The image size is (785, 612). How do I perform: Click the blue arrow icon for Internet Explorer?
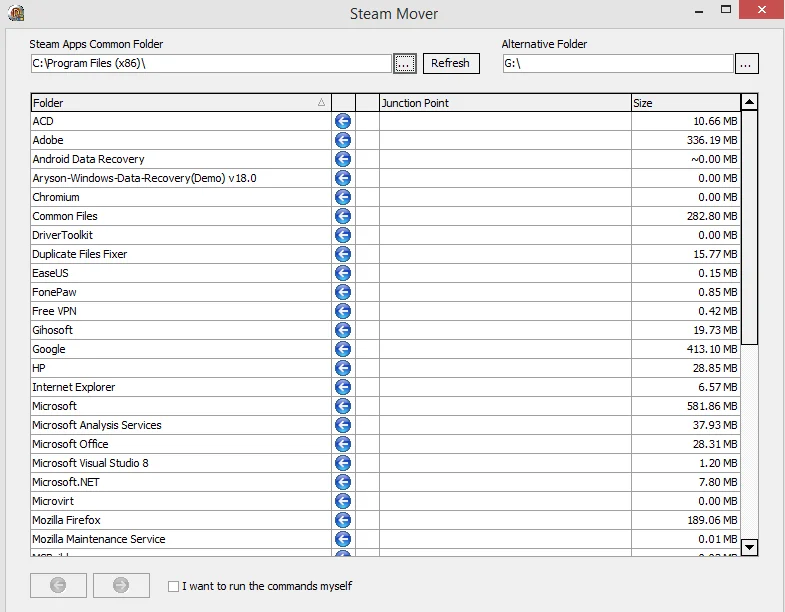point(343,387)
